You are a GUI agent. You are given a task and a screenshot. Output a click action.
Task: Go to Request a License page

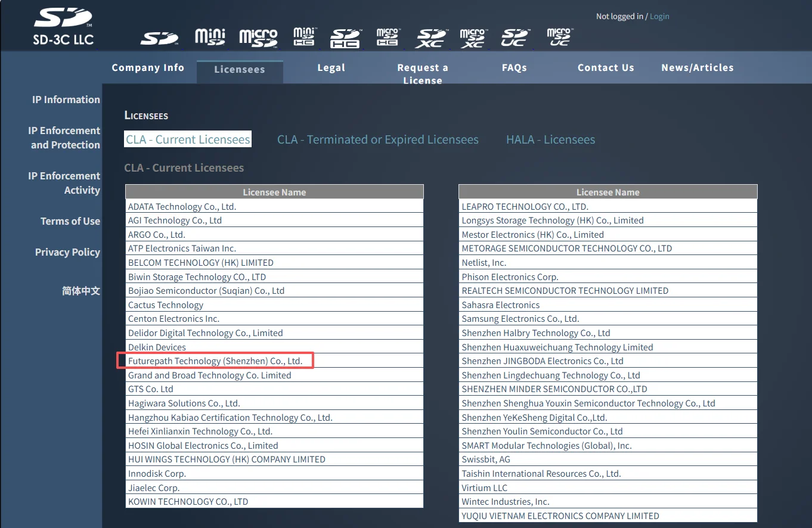[423, 74]
